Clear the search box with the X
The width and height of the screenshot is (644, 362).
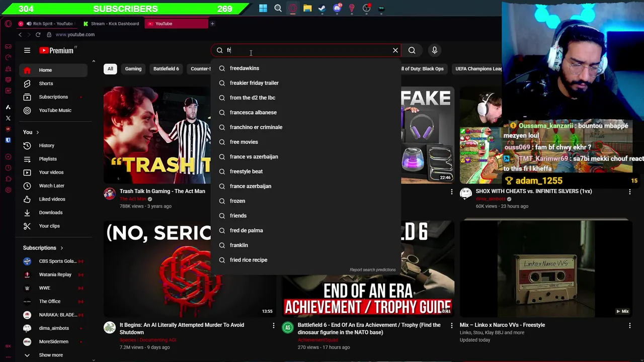click(395, 50)
